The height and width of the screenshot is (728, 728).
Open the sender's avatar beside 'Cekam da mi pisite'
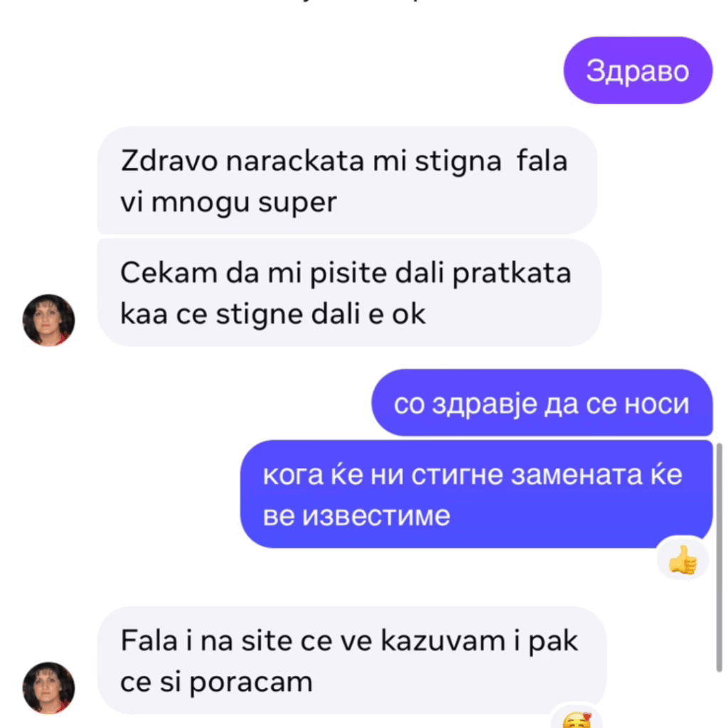[49, 320]
